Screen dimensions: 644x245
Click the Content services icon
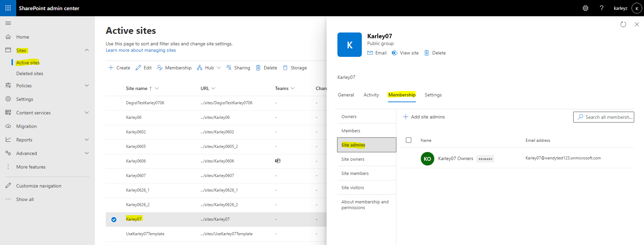tap(8, 112)
